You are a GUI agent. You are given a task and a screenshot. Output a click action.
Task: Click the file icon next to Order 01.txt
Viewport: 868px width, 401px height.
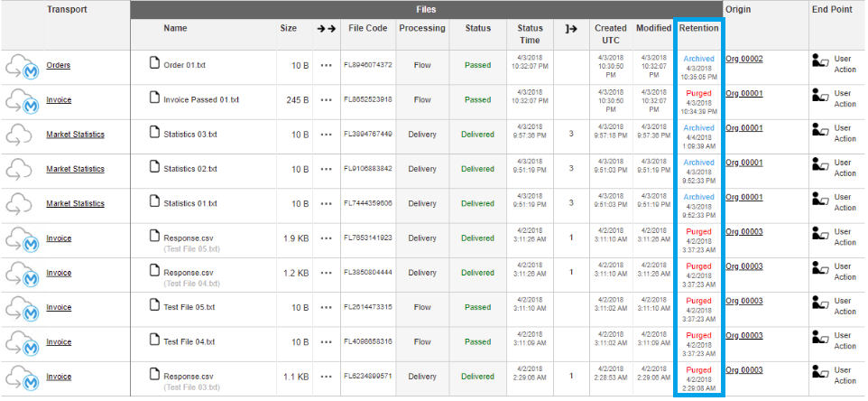tap(154, 64)
